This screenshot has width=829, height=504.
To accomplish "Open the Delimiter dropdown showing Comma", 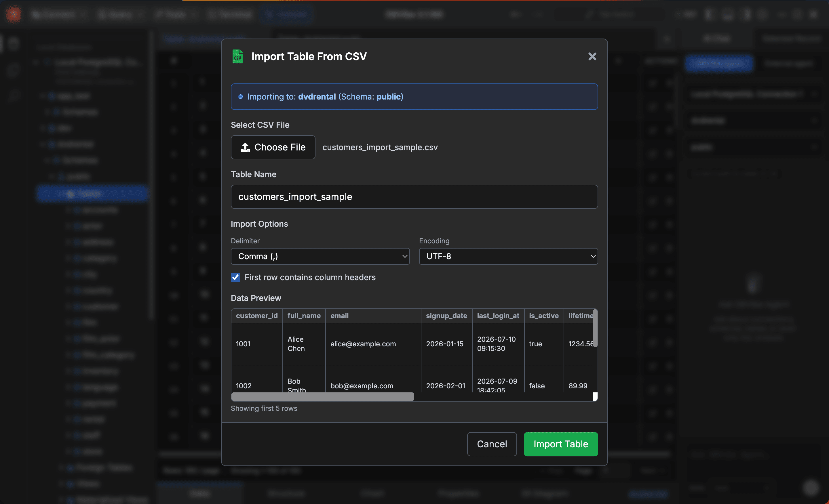I will [x=320, y=257].
